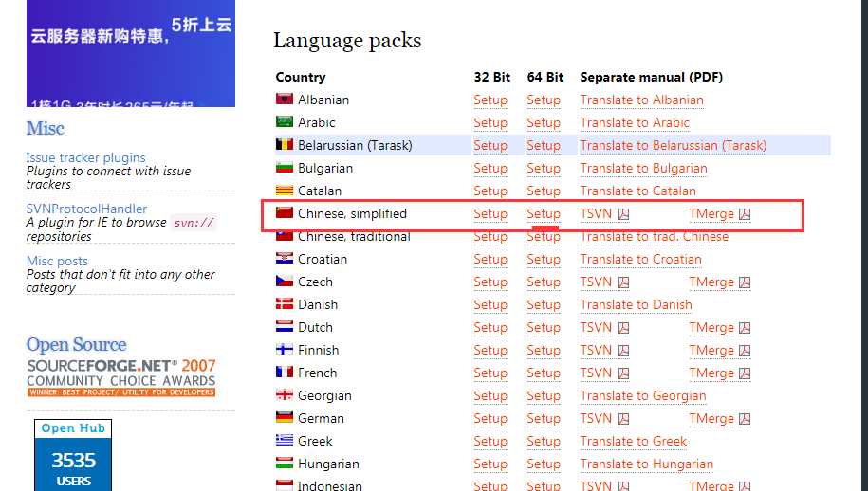Click PDF icon next to Finnish TSVN
Screen dimensions: 868x491
coord(623,351)
